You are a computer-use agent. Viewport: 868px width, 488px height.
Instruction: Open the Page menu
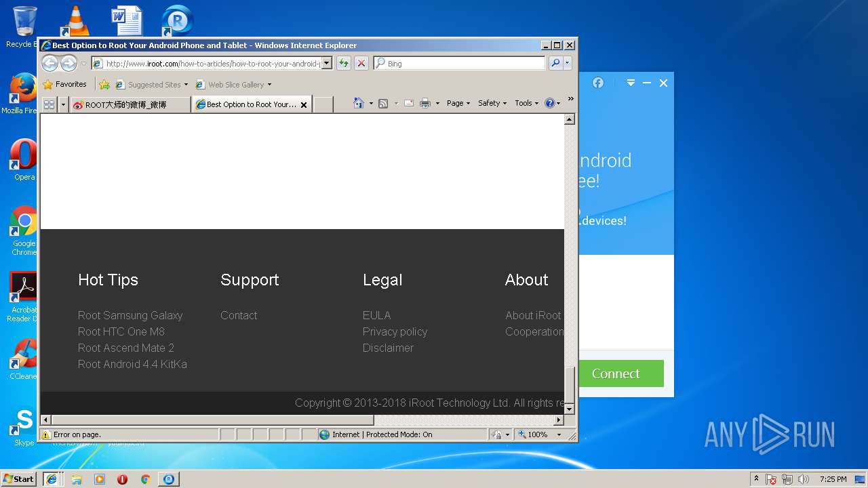coord(458,103)
